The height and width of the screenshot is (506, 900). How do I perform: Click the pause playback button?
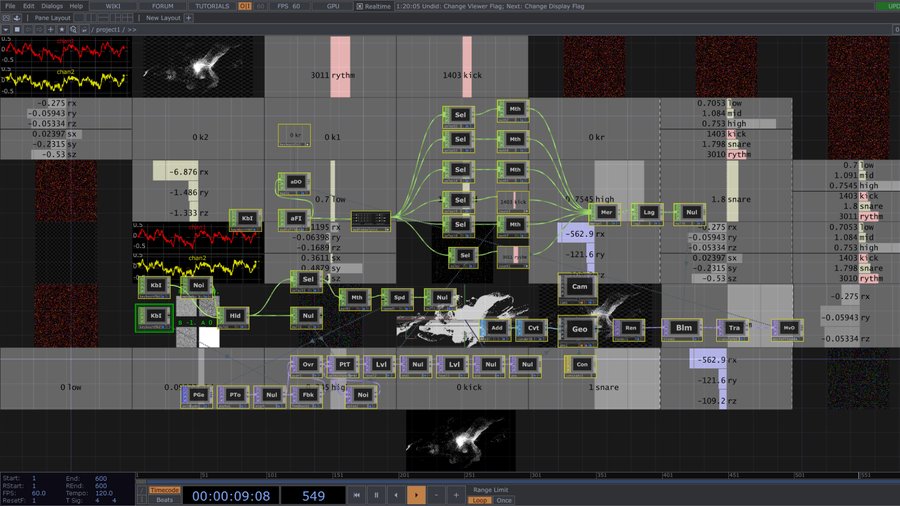click(377, 495)
